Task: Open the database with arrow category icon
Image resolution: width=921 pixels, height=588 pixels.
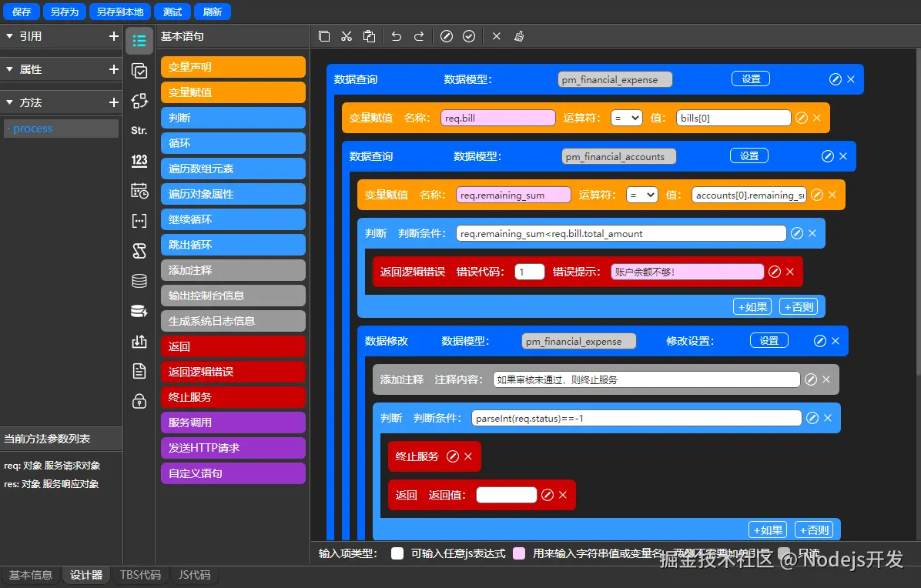Action: coord(139,311)
